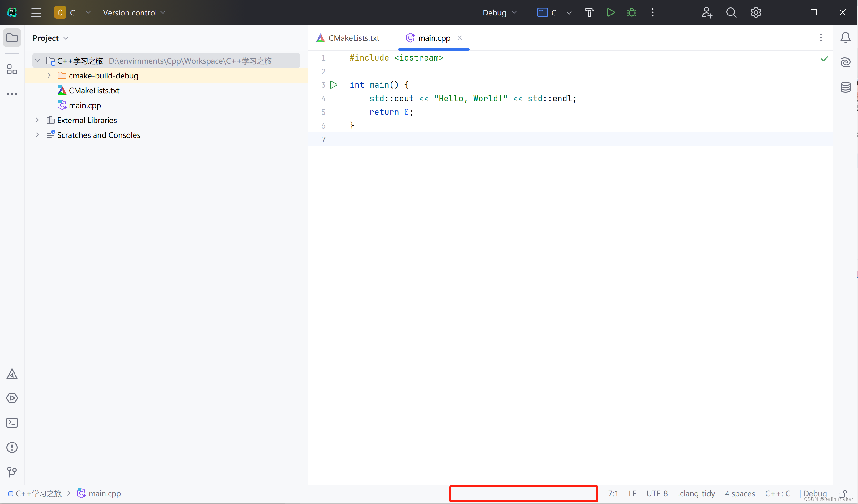This screenshot has height=504, width=858.
Task: Click the CLion logo icon
Action: click(x=12, y=13)
